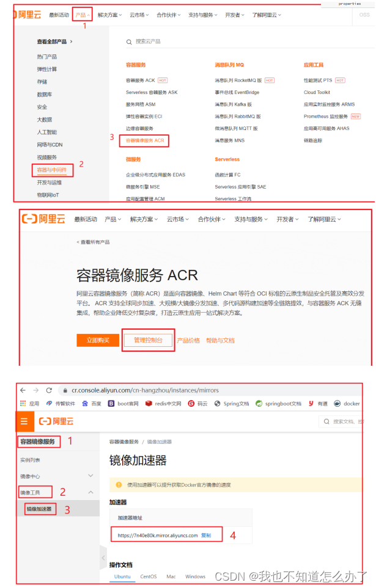Viewport: 376px width, 588px height.
Task: Open the Spring文档 bookmark
Action: [231, 404]
